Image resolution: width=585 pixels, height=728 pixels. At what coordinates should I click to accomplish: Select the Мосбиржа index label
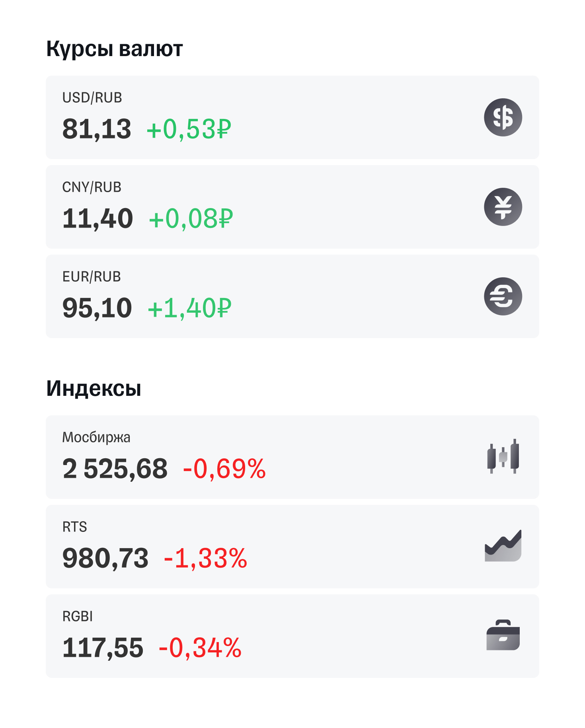tap(96, 438)
